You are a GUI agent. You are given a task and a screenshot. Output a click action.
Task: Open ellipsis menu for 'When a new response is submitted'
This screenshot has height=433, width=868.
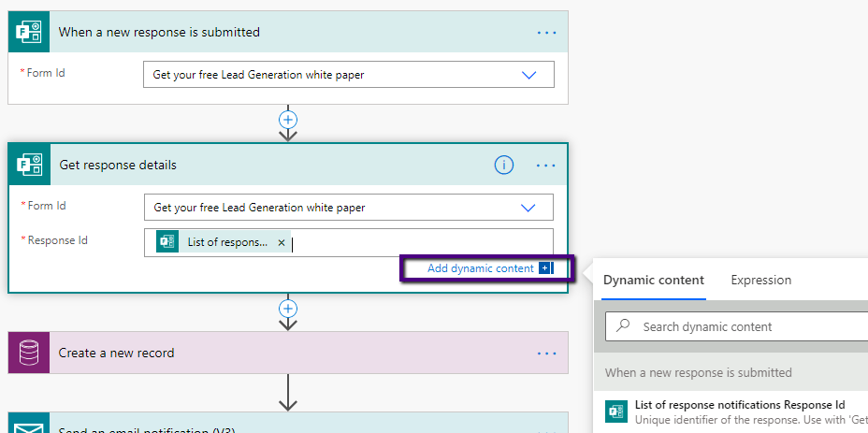pos(546,32)
